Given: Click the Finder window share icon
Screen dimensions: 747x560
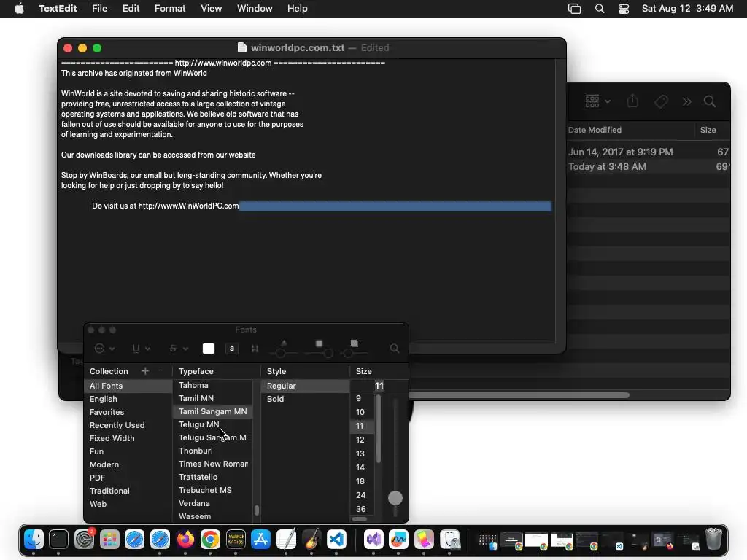Looking at the screenshot, I should pos(632,101).
